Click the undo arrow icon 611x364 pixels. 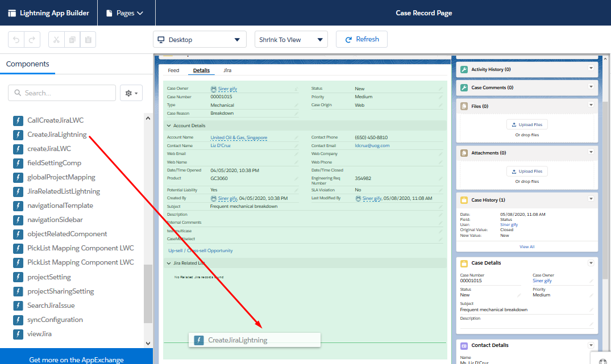coord(16,39)
